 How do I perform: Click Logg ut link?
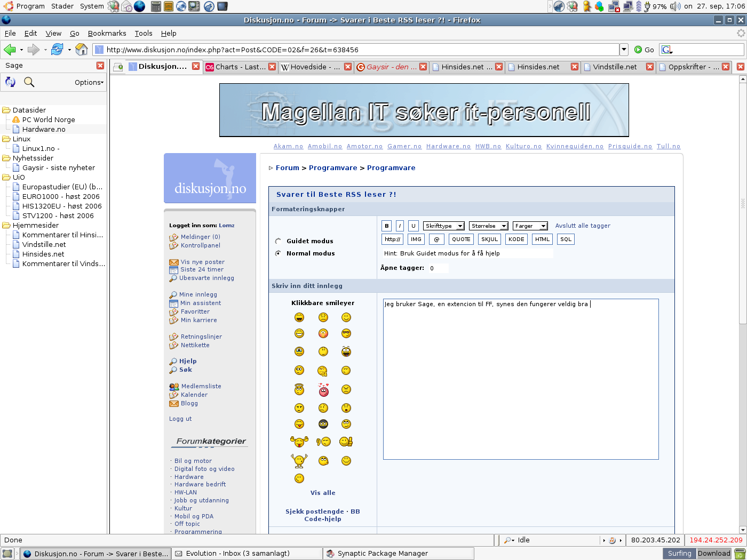pos(180,419)
